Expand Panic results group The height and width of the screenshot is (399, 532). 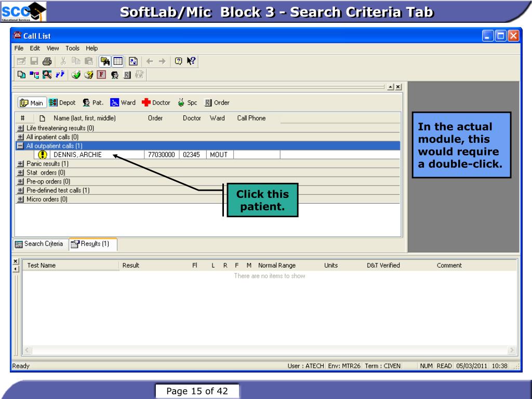[x=20, y=164]
